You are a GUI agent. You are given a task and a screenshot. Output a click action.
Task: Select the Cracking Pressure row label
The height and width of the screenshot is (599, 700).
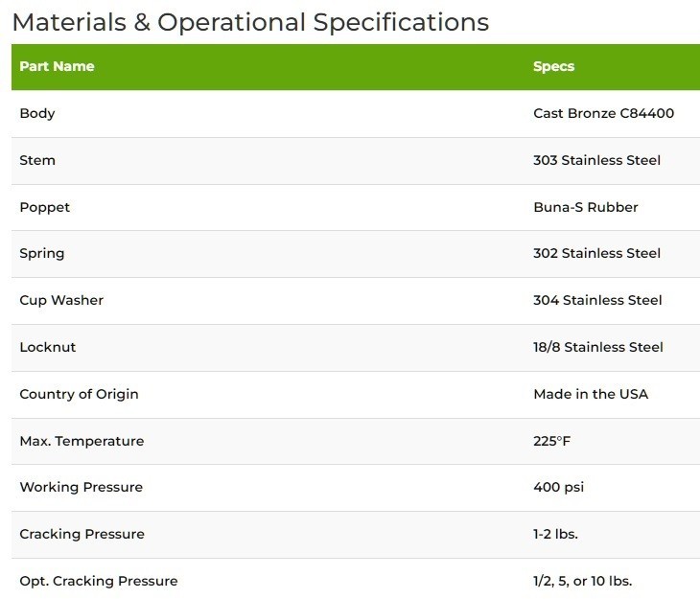[82, 534]
